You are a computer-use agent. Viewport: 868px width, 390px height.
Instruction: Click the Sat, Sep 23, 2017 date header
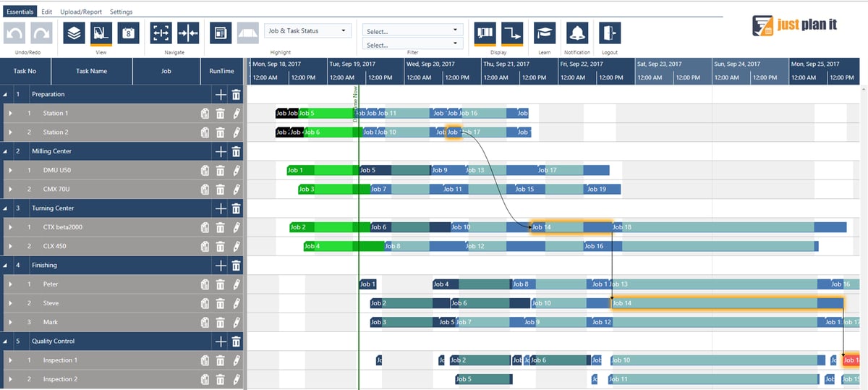click(x=673, y=64)
